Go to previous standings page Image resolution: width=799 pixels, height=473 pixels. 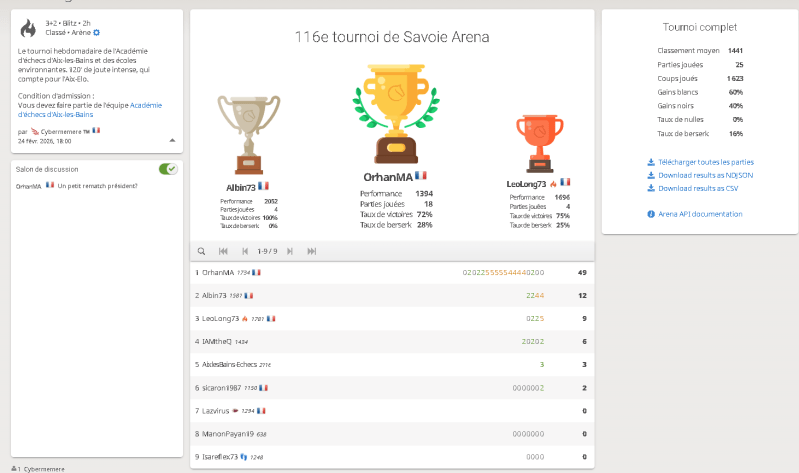(x=245, y=251)
